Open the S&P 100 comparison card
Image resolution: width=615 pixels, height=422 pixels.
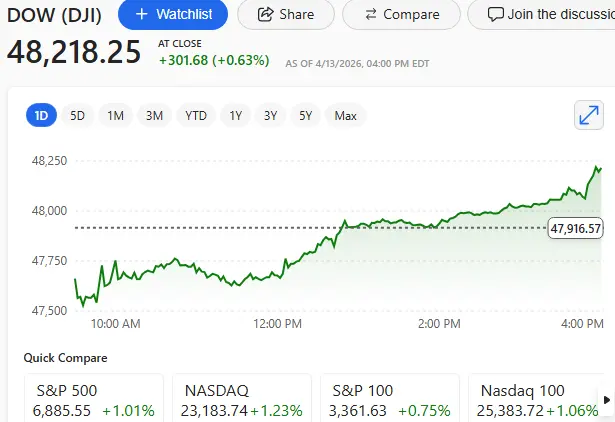[388, 399]
